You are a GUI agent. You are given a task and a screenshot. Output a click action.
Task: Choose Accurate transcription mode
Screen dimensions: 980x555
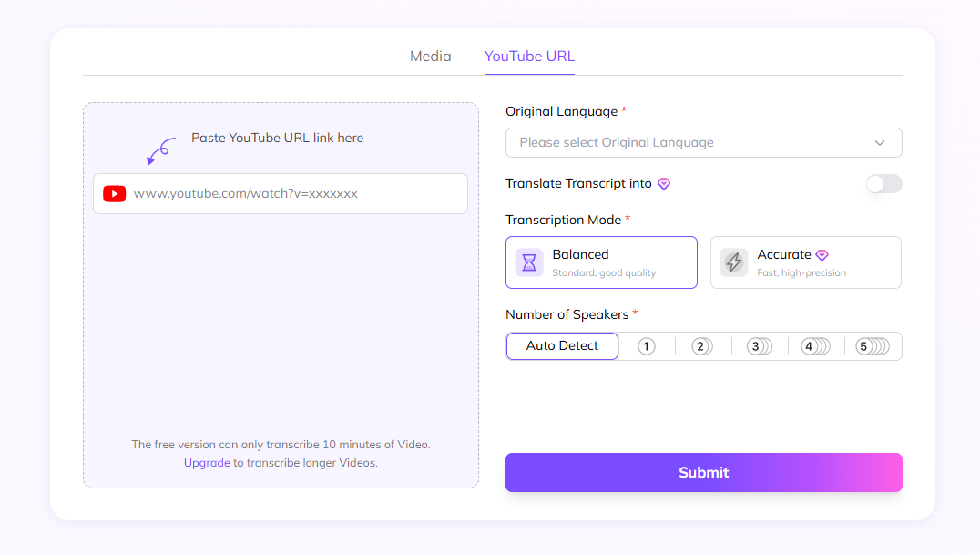[805, 262]
